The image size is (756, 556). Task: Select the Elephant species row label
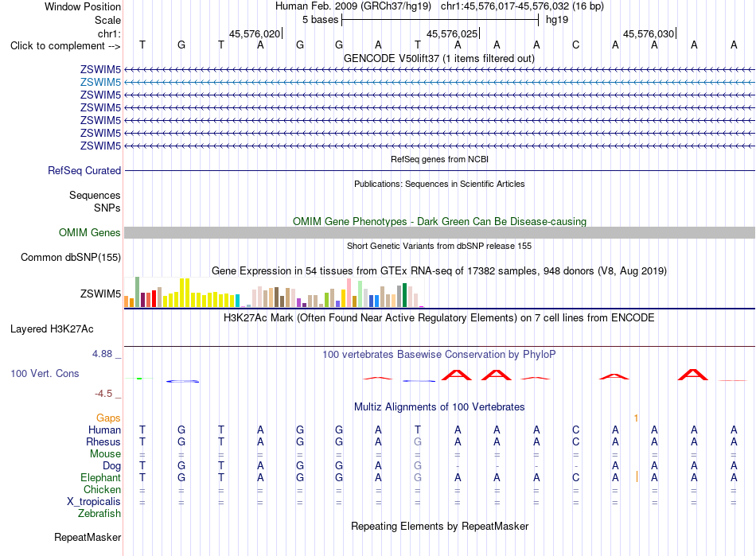point(101,477)
